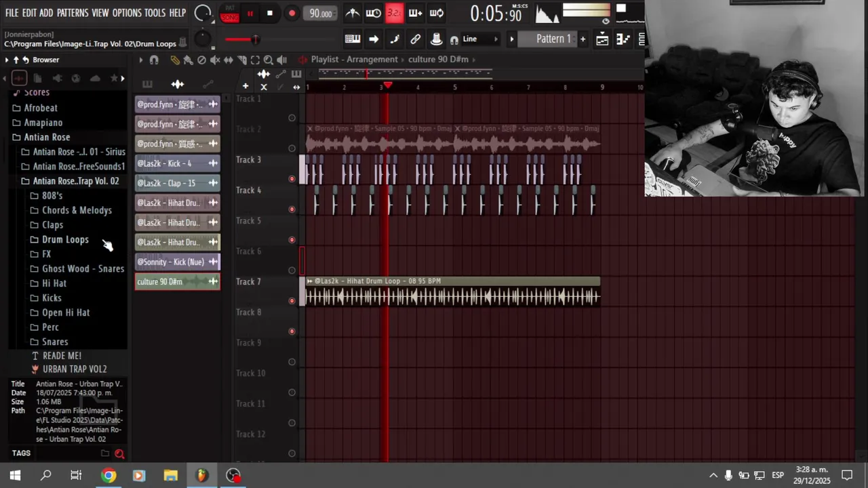Open the Chords & Melodys folder
Screen dimensions: 868x488
(x=77, y=210)
